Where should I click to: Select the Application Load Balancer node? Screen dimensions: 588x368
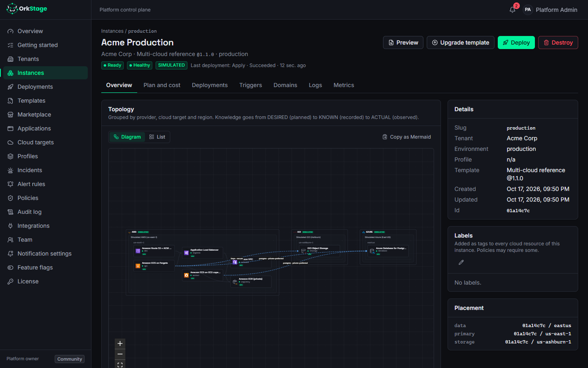(x=203, y=253)
